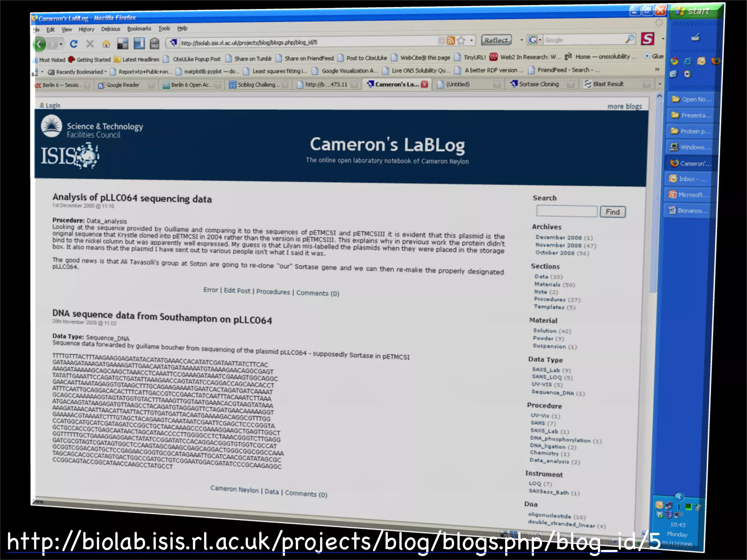The height and width of the screenshot is (560, 747).
Task: Click the Find button
Action: tap(613, 212)
